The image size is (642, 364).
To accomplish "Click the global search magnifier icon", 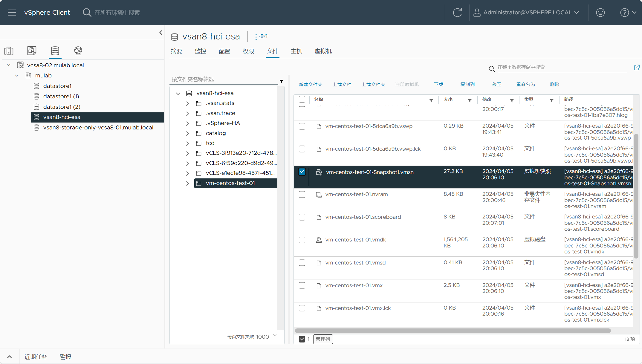I will (x=87, y=13).
